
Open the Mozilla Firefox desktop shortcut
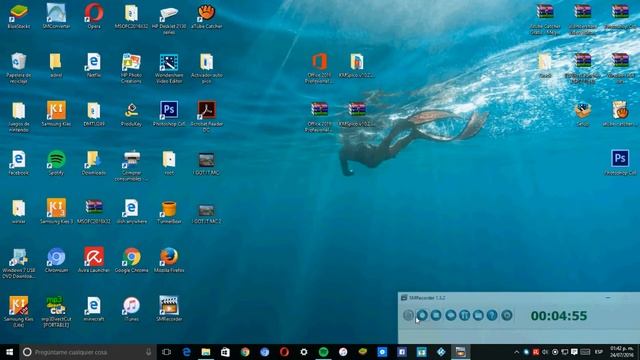pyautogui.click(x=169, y=260)
